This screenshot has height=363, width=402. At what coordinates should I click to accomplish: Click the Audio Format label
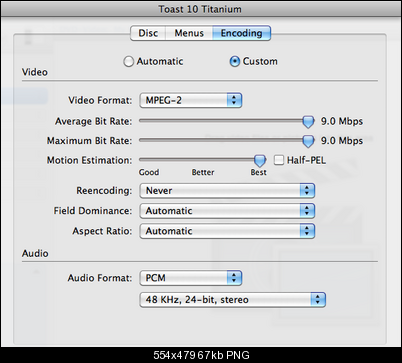(x=100, y=278)
